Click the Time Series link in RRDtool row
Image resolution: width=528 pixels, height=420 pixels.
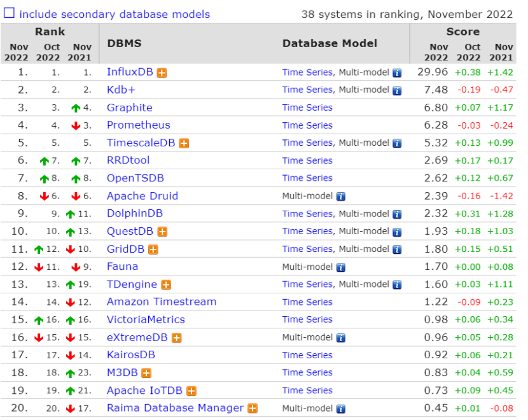pyautogui.click(x=307, y=160)
